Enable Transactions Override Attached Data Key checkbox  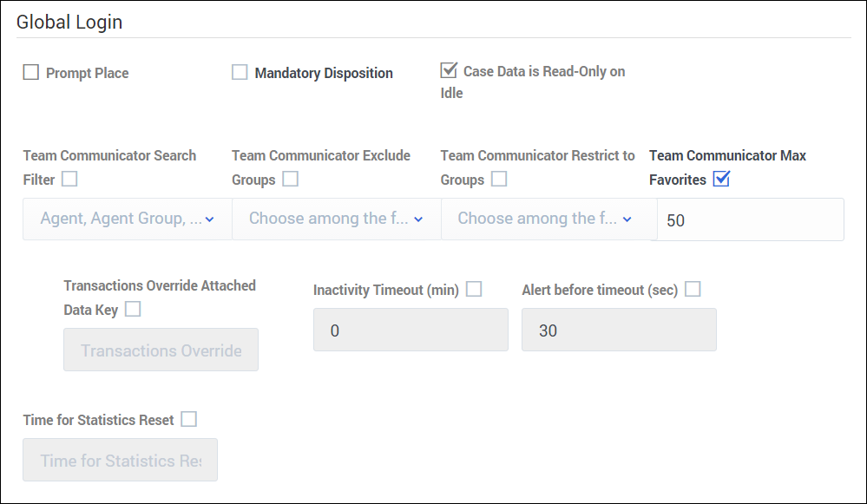[x=133, y=309]
